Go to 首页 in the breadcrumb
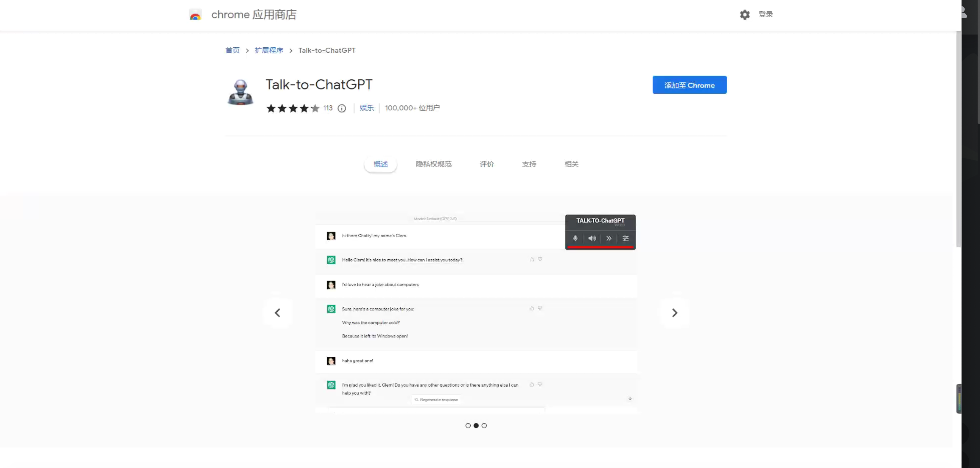The width and height of the screenshot is (980, 468). 232,50
